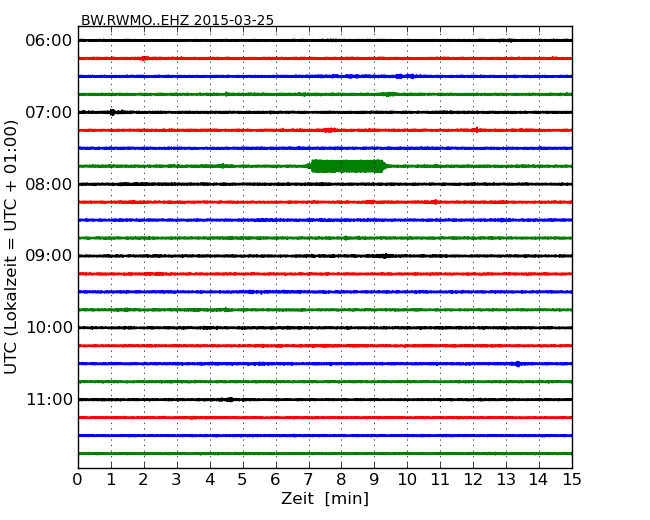Click the x-axis tick label 6
Viewport: 650px width, 520px height.
(x=275, y=480)
